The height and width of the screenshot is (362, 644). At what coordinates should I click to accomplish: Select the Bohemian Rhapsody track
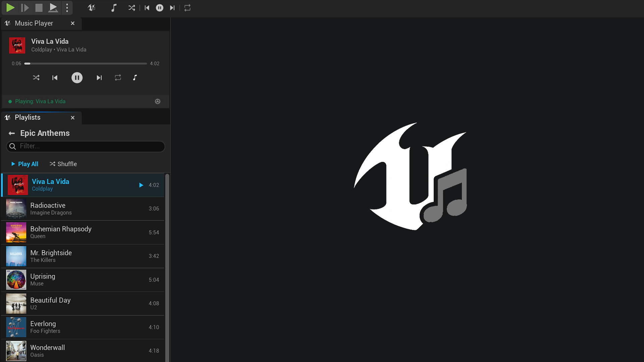tap(83, 232)
